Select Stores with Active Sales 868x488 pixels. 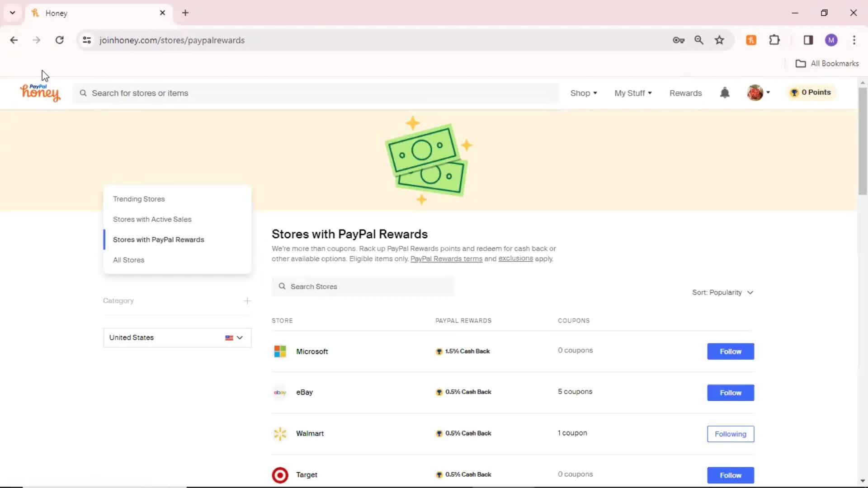click(x=152, y=219)
